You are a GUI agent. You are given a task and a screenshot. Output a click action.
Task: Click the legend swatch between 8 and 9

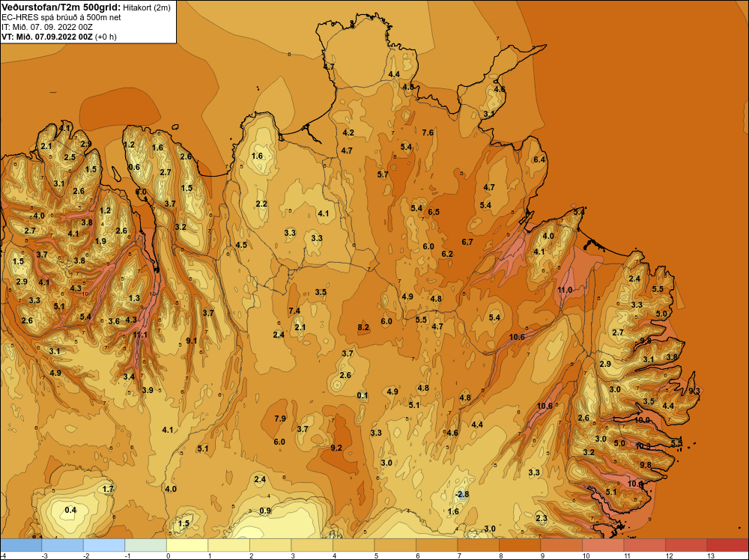tap(520, 545)
